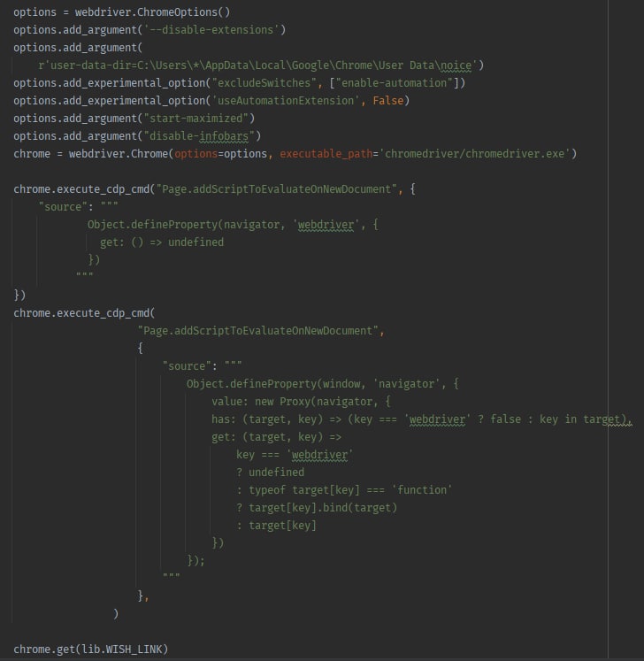Image resolution: width=644 pixels, height=661 pixels.
Task: Click the 'typeof target[key]' line
Action: (344, 490)
